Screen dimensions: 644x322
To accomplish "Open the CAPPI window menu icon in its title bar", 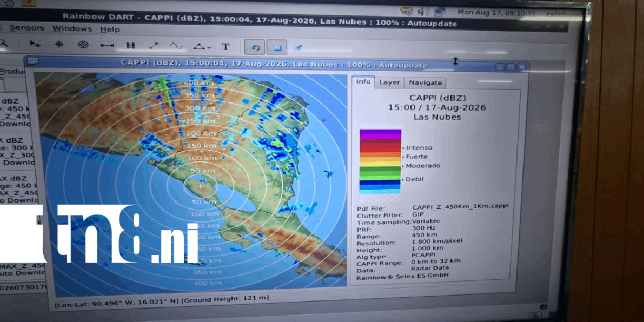I will (x=33, y=61).
